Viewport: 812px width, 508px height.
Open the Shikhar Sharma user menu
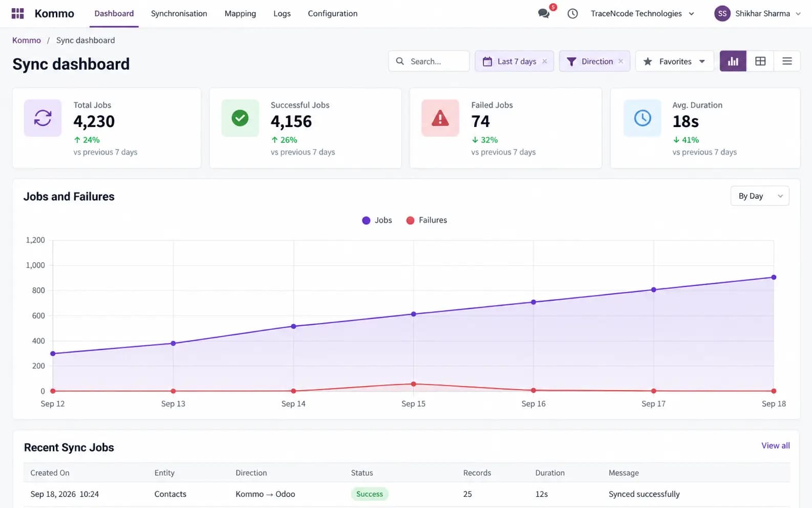coord(758,14)
